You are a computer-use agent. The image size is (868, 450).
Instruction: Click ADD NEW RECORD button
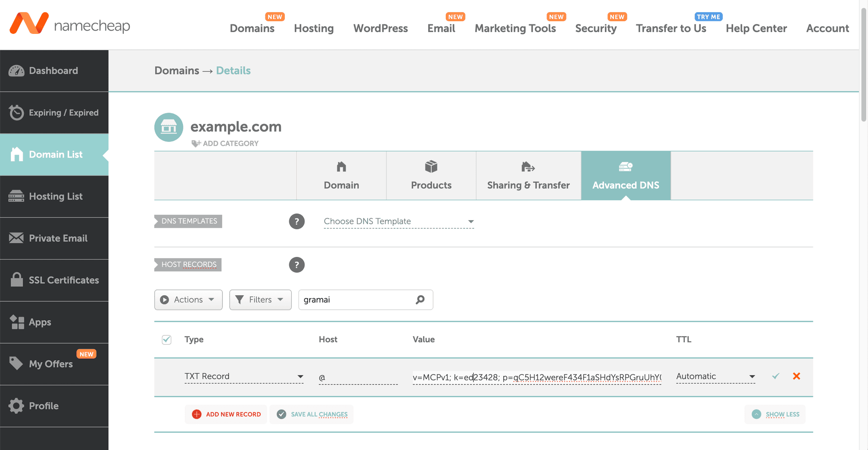pyautogui.click(x=226, y=414)
